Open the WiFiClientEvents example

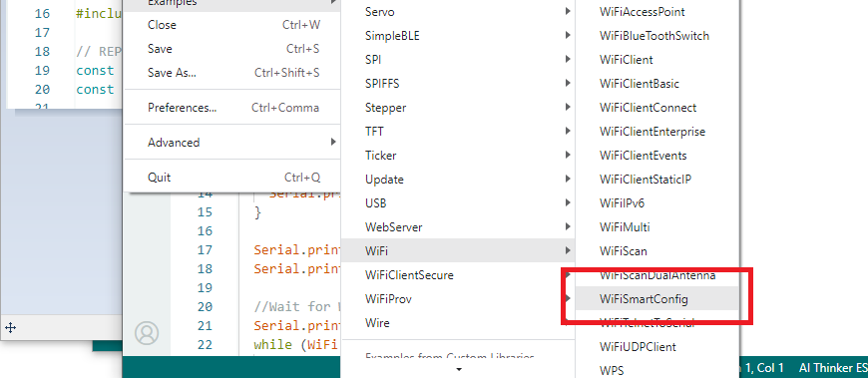coord(657,156)
